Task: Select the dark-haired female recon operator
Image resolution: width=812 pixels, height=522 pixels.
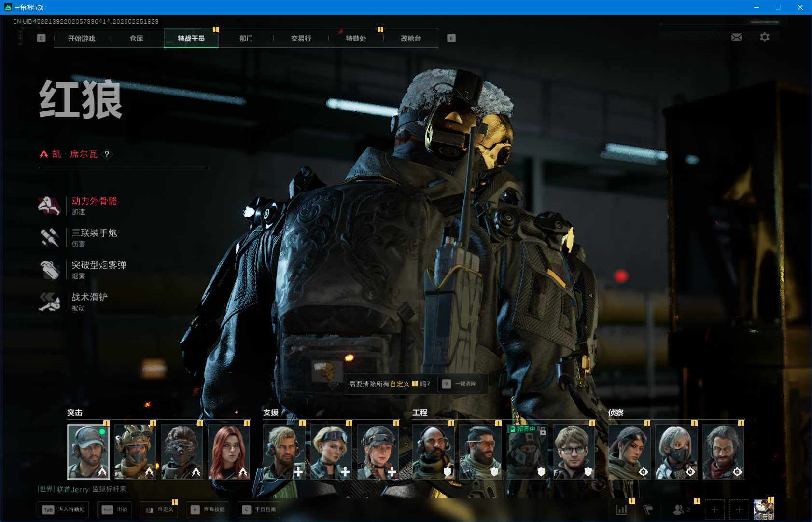Action: click(x=629, y=452)
